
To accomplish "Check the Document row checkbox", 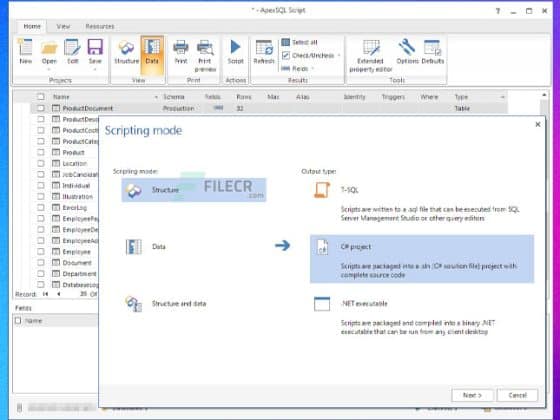I will pyautogui.click(x=41, y=262).
